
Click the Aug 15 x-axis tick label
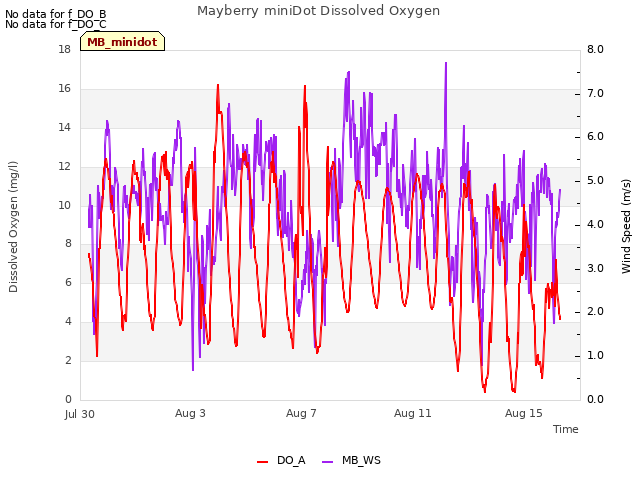point(524,413)
